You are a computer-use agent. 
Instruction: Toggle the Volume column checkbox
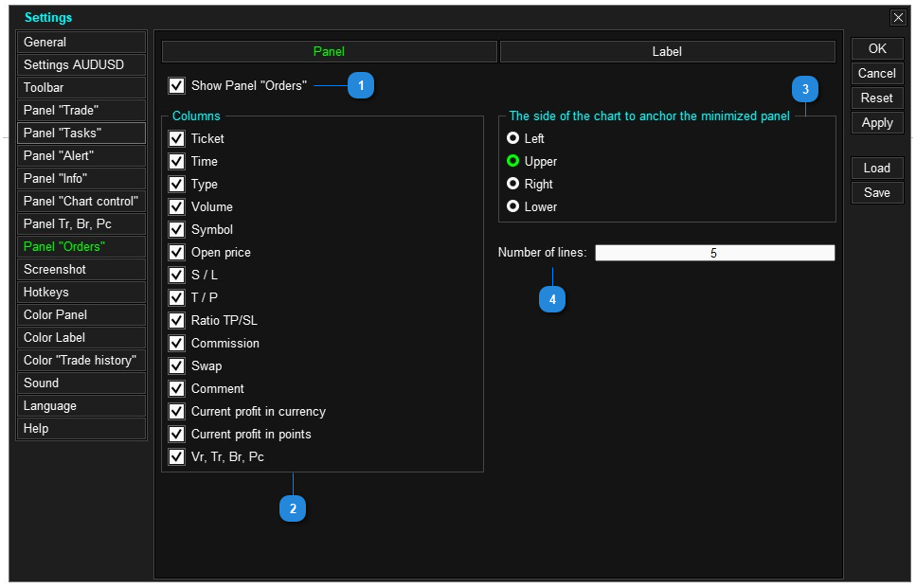click(x=176, y=207)
